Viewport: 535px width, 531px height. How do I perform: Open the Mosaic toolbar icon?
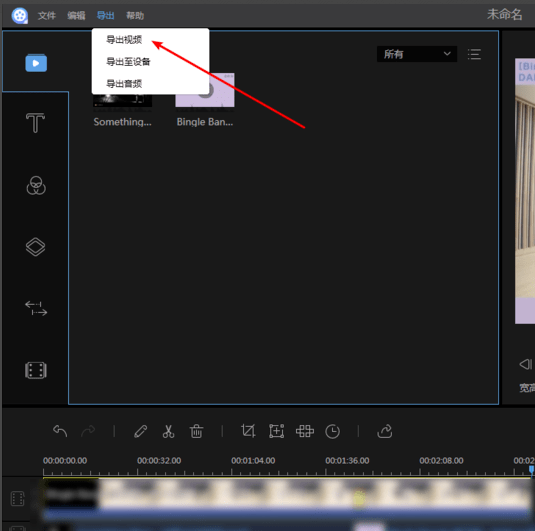(305, 431)
